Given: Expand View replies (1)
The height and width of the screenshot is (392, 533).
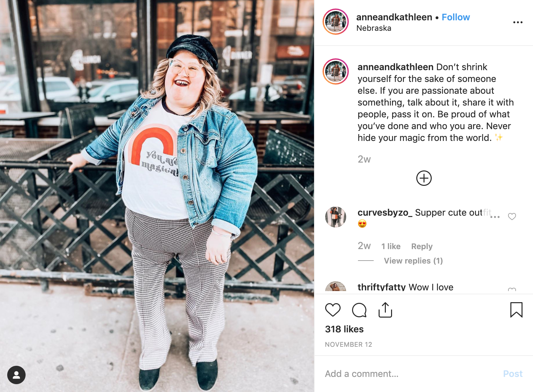Looking at the screenshot, I should 413,261.
